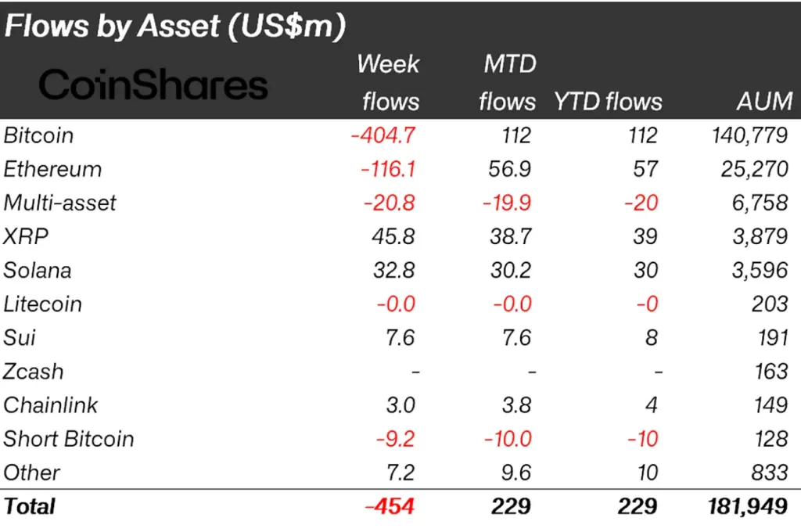Screen dimensions: 801x532
Task: Click the Zcash asset name
Action: tap(34, 372)
